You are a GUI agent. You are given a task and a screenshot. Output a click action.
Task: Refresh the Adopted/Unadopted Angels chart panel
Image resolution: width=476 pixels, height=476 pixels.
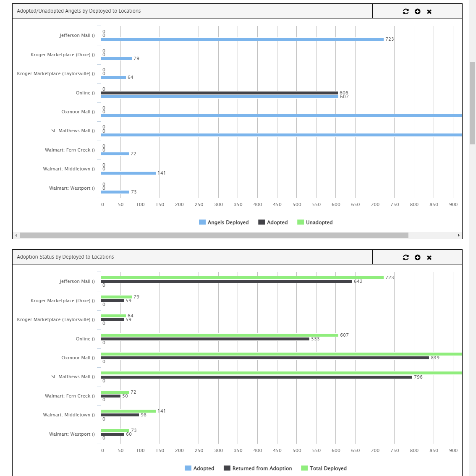tap(405, 11)
